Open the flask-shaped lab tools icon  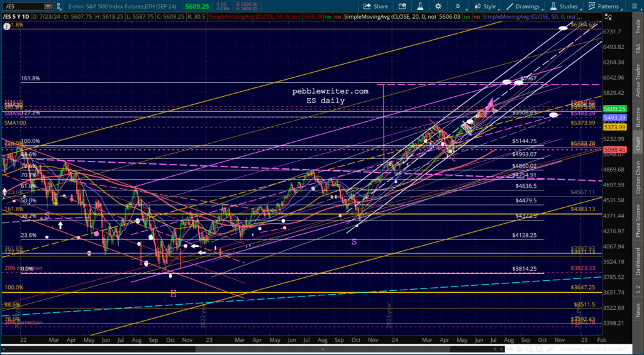pyautogui.click(x=419, y=6)
